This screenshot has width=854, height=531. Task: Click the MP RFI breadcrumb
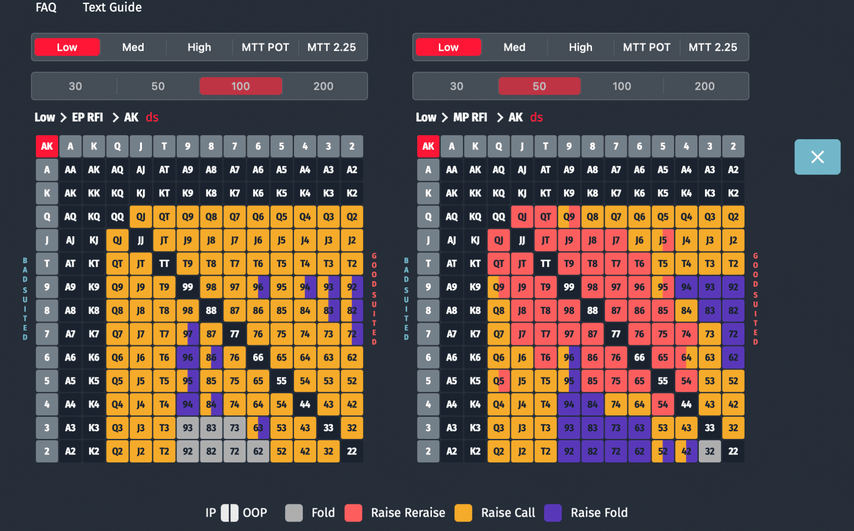point(468,118)
